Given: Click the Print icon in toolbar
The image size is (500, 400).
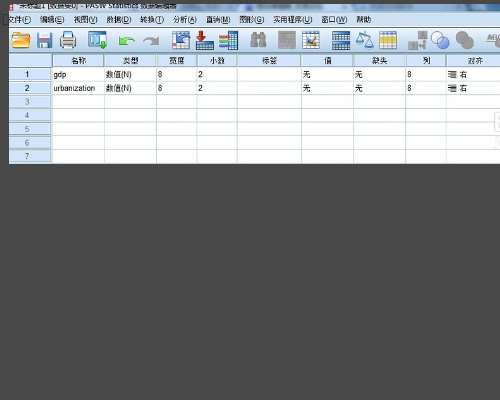Looking at the screenshot, I should 68,40.
